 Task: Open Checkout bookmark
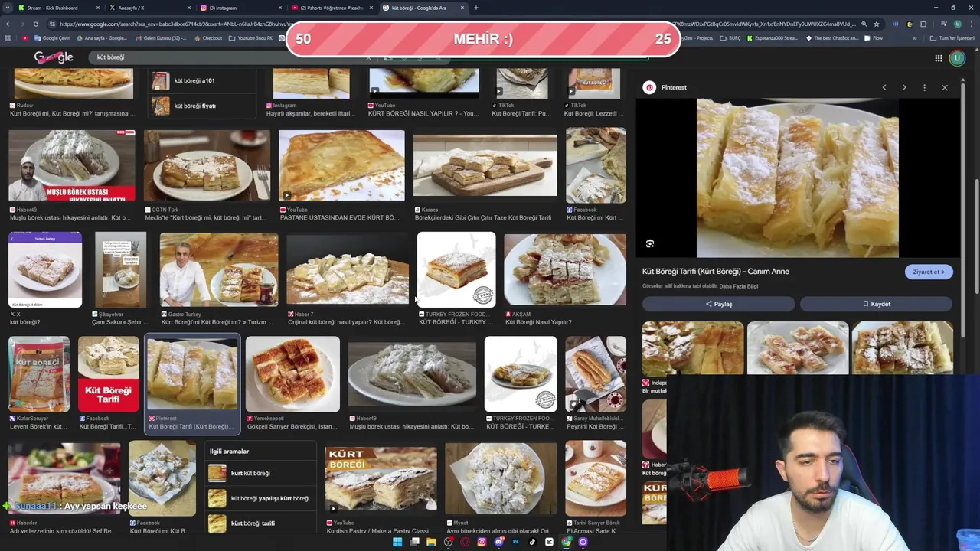pyautogui.click(x=208, y=38)
